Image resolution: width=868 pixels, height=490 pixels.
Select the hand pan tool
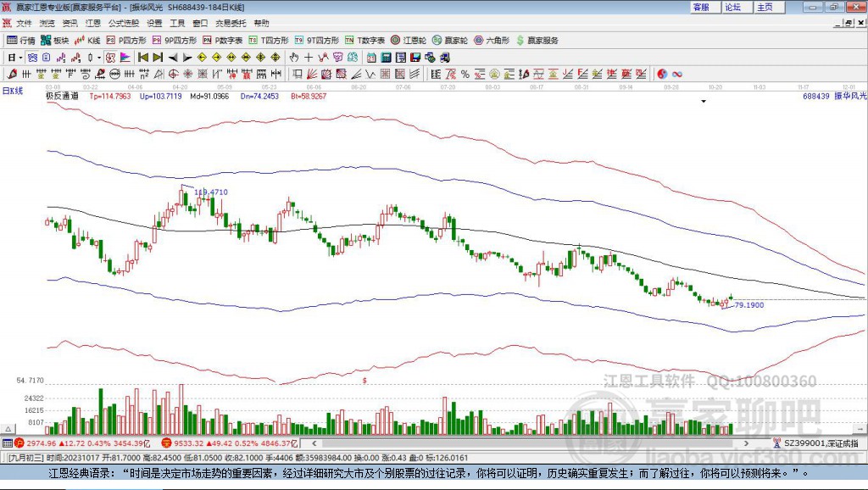click(x=294, y=57)
